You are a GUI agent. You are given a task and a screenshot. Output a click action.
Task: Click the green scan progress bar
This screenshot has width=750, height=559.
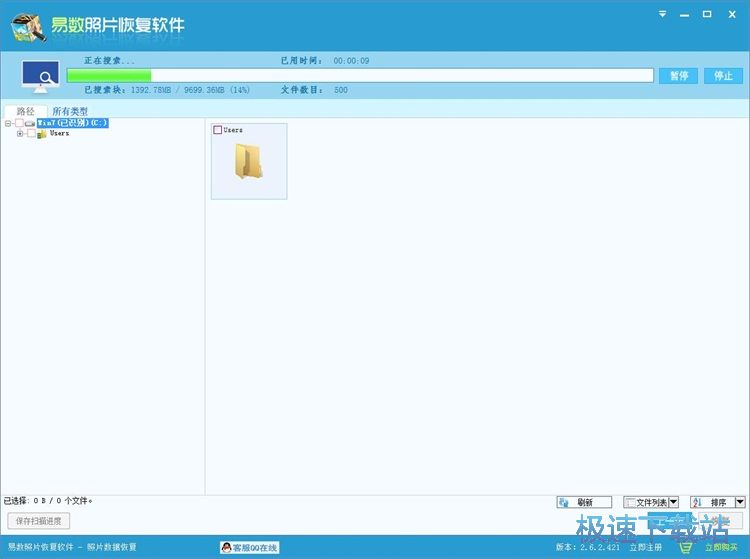pos(109,76)
